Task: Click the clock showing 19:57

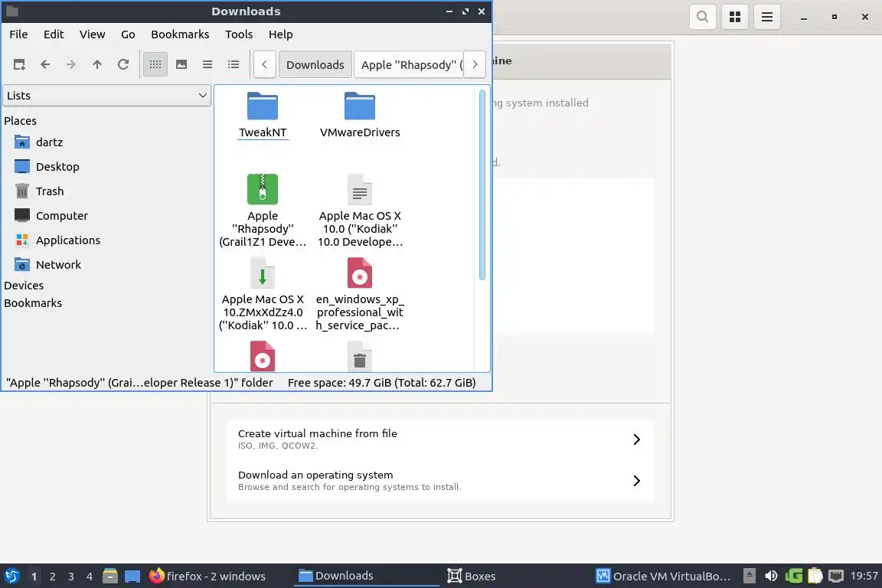Action: tap(864, 577)
